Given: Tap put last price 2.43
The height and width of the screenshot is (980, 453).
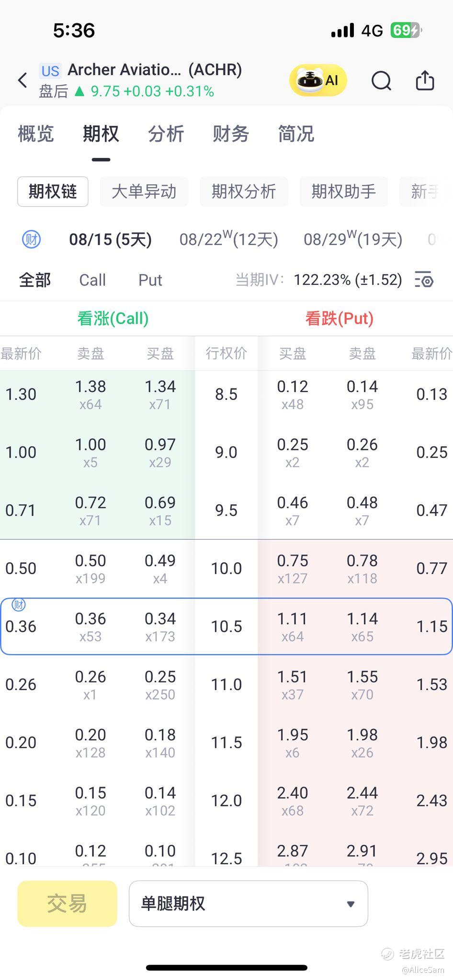Looking at the screenshot, I should tap(431, 801).
